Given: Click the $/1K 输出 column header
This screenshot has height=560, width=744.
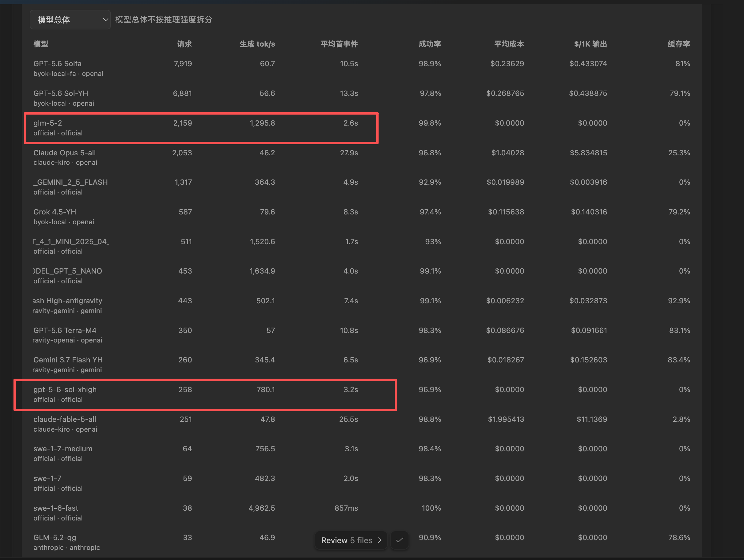Looking at the screenshot, I should (x=590, y=44).
